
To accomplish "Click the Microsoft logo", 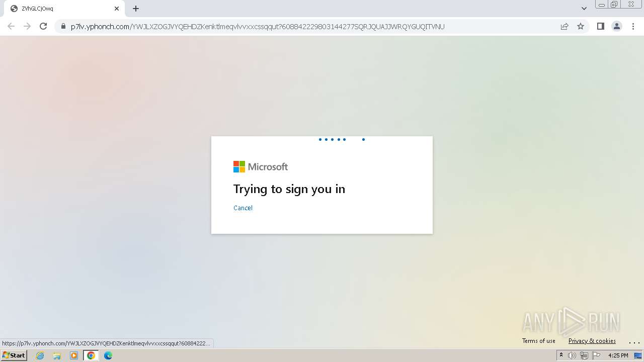I will point(261,166).
